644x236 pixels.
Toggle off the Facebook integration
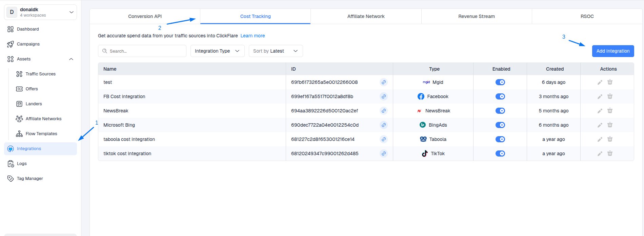point(500,96)
